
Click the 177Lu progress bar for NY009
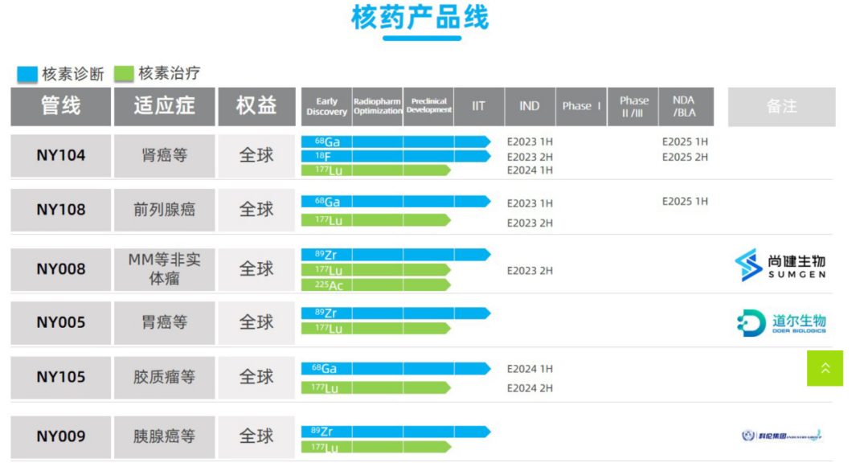(x=376, y=447)
